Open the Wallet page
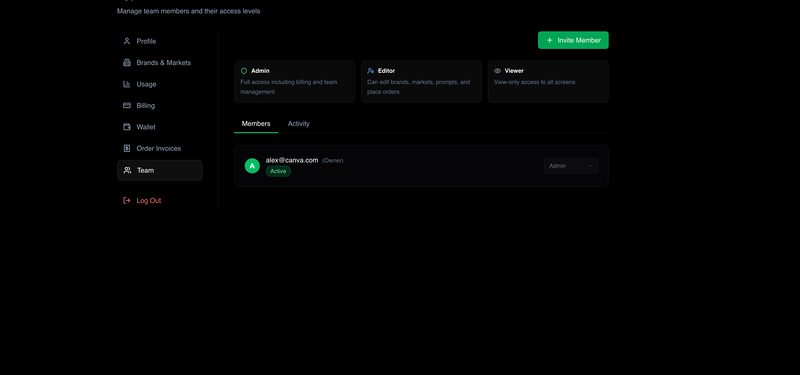 click(x=160, y=127)
